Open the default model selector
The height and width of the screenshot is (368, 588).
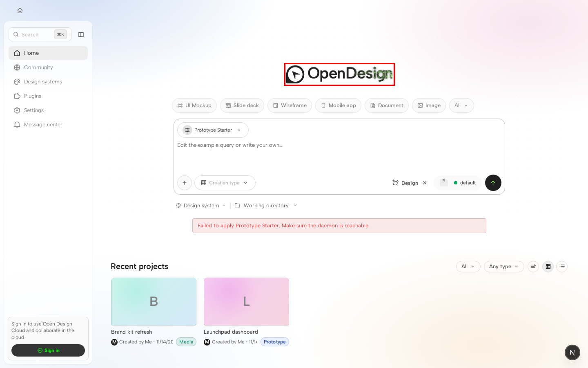click(458, 183)
